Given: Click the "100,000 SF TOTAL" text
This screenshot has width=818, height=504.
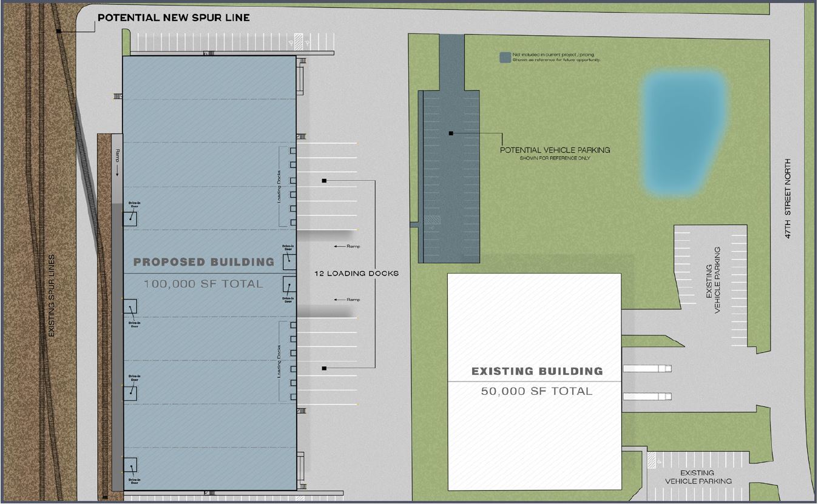Looking at the screenshot, I should pos(203,283).
